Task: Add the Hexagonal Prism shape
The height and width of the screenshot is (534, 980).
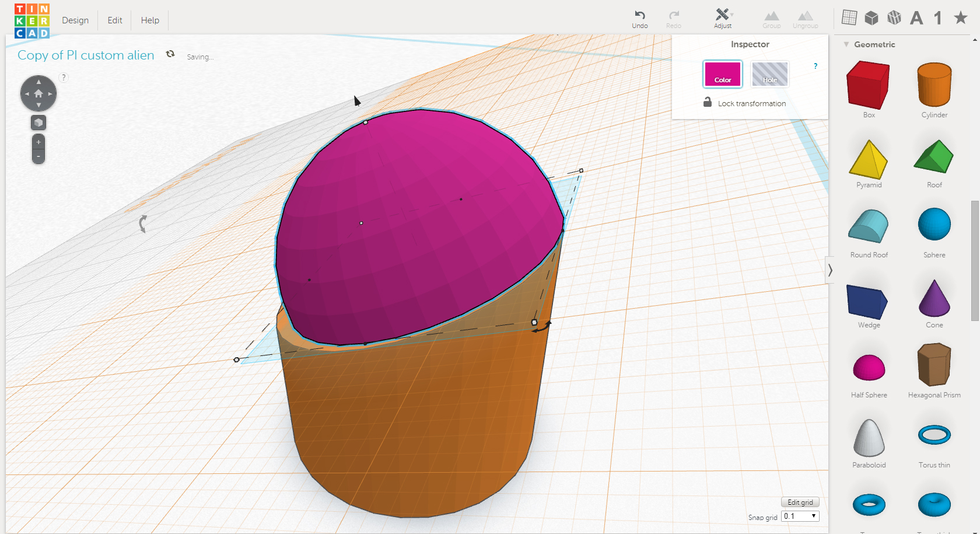Action: tap(935, 365)
